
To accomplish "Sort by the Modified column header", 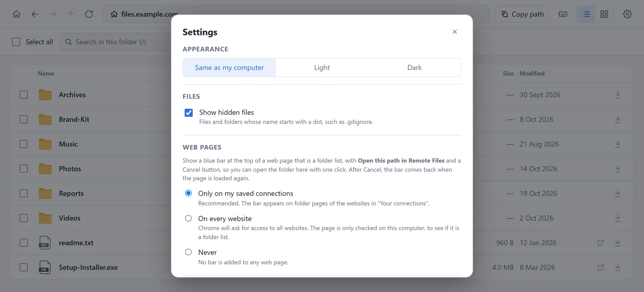I will tap(532, 73).
